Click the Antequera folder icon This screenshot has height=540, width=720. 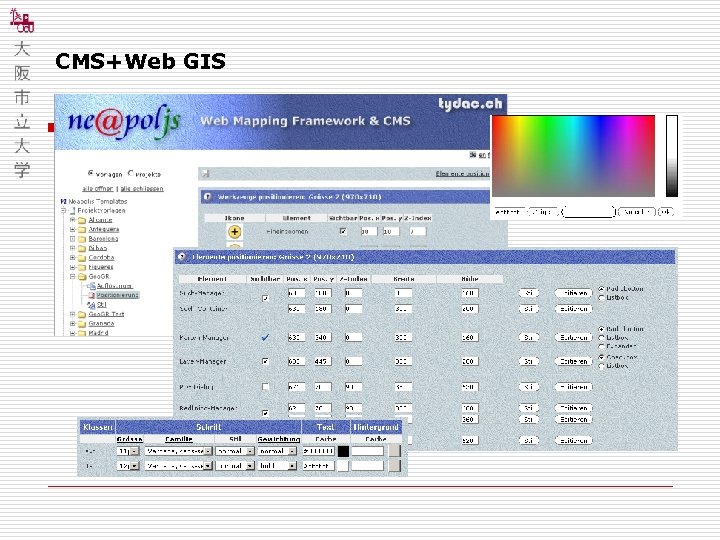click(82, 230)
